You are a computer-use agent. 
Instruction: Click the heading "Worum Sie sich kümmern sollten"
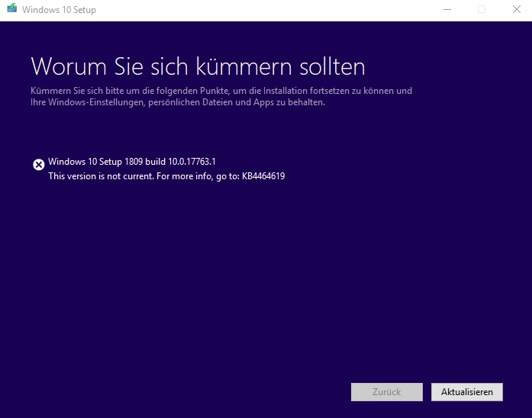tap(198, 66)
